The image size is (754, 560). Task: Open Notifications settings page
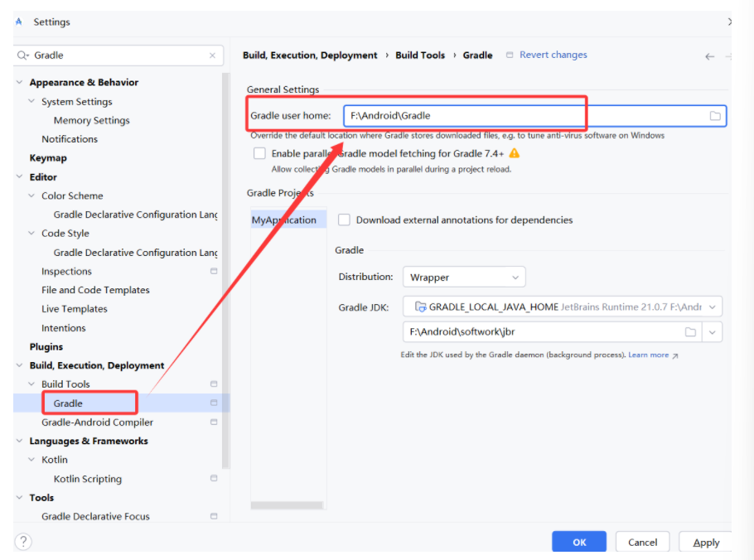70,139
